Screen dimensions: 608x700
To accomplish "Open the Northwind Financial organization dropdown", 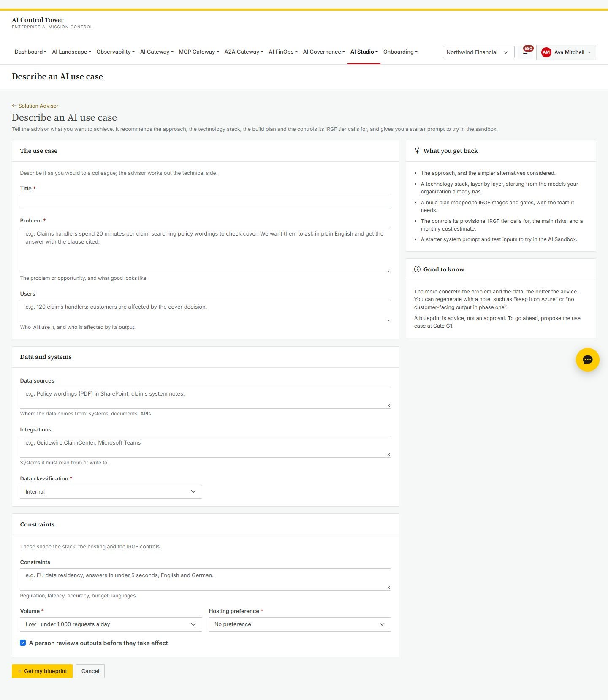I will coord(478,52).
